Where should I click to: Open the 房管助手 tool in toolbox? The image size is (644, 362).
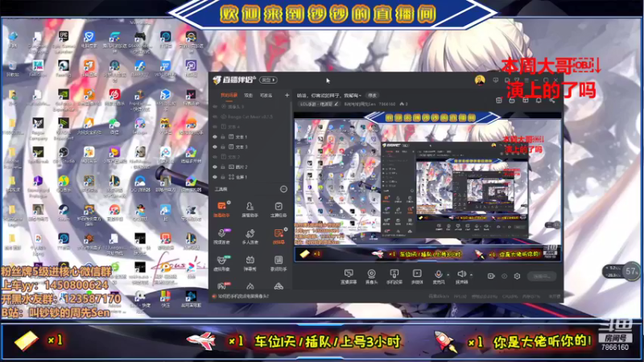[250, 209]
